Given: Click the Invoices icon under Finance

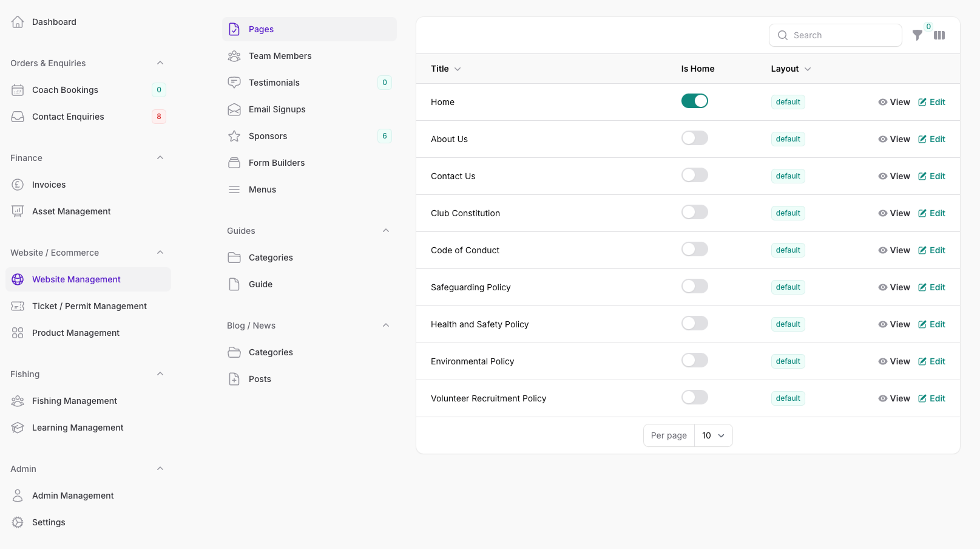Looking at the screenshot, I should [18, 184].
